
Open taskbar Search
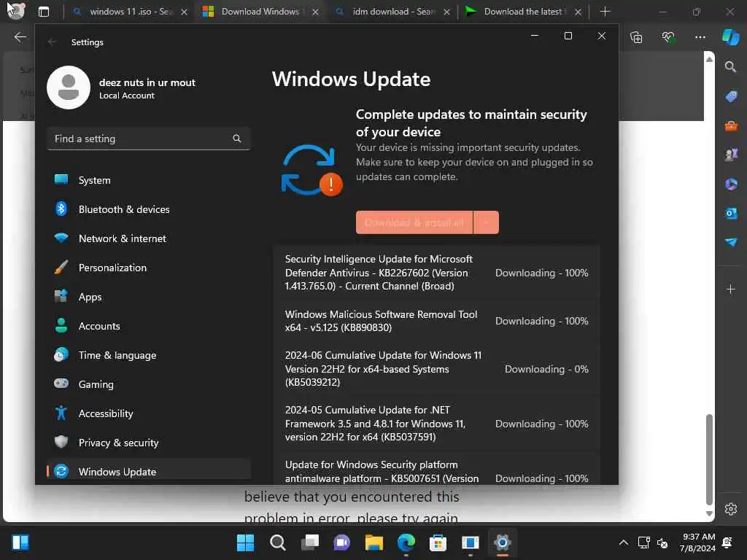click(x=278, y=542)
